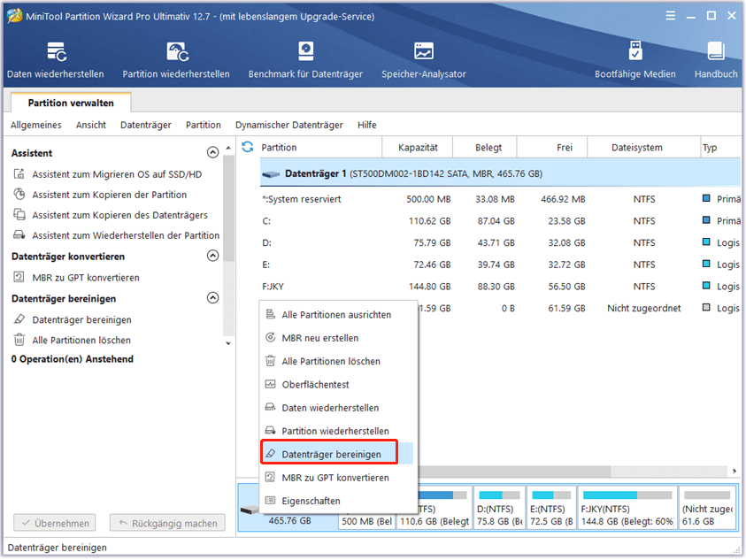Collapse the Datenträger konvertieren section
The image size is (746, 560).
pyautogui.click(x=212, y=256)
